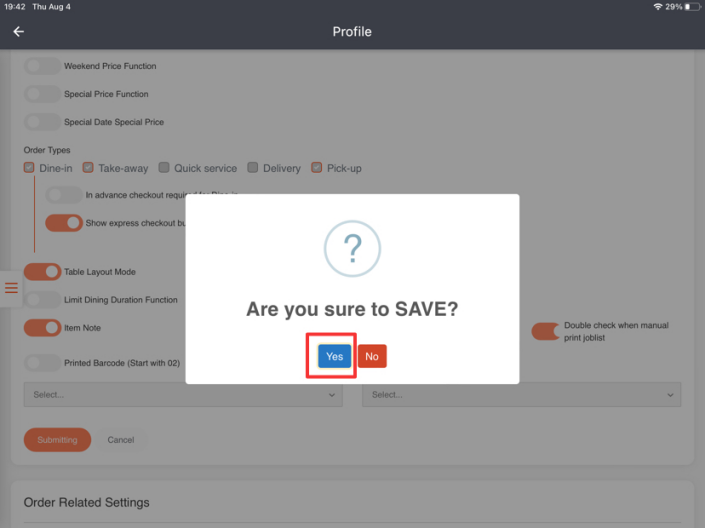The image size is (705, 528).
Task: Toggle Weekend Price Function switch
Action: (x=42, y=66)
